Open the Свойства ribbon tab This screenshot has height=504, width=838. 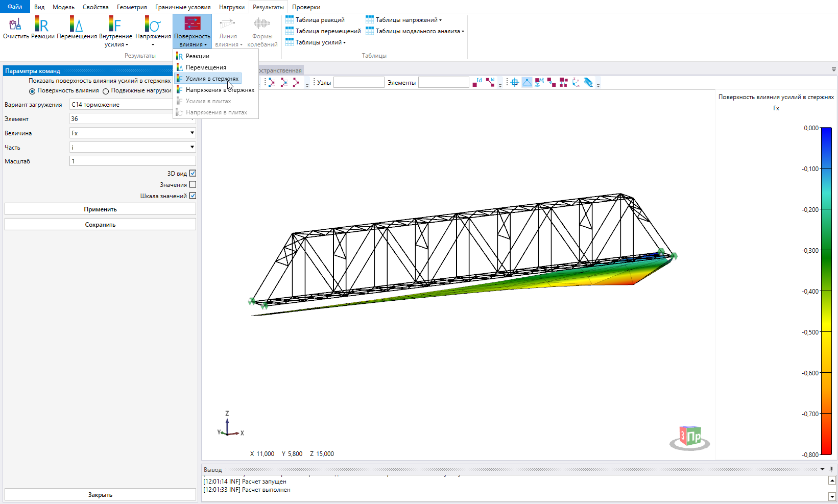click(95, 7)
